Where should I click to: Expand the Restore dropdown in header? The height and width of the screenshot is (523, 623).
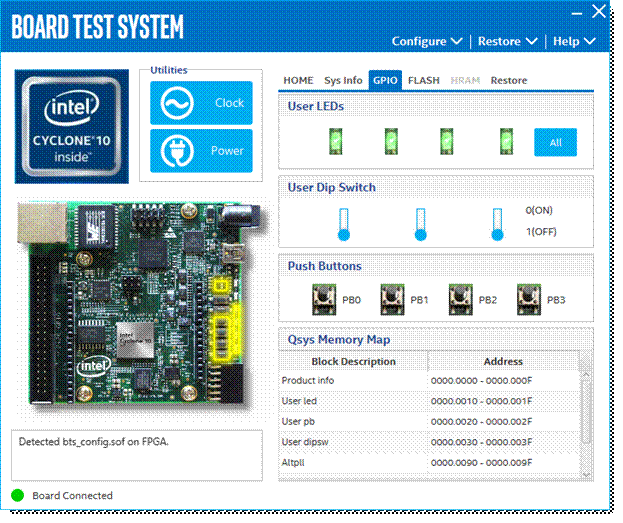tap(508, 41)
